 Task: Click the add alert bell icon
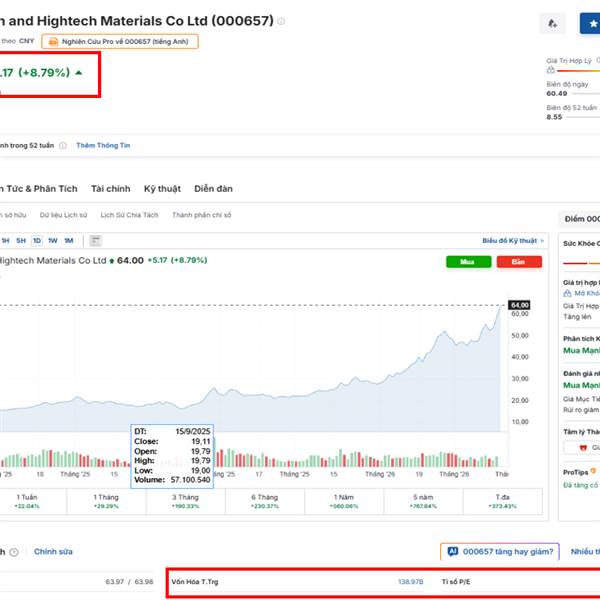[x=553, y=22]
